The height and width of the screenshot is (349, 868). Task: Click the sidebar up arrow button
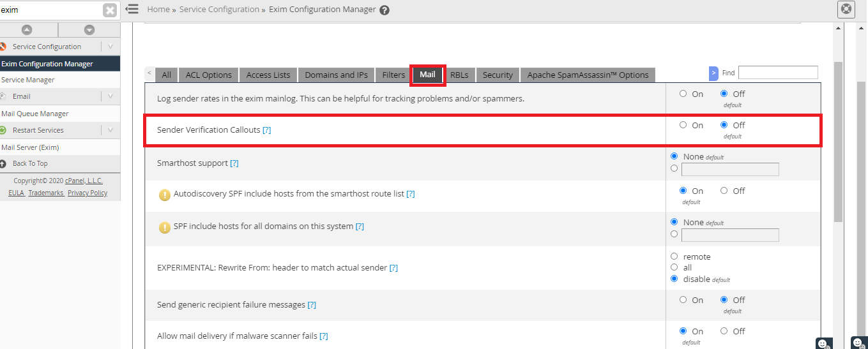(x=26, y=30)
